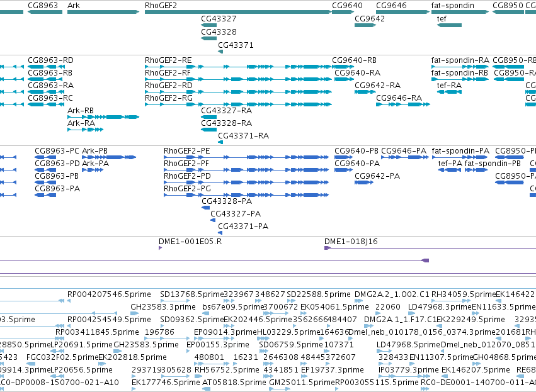Open the fat-spondin gene label
Screen dimensions: 536x392
click(453, 6)
